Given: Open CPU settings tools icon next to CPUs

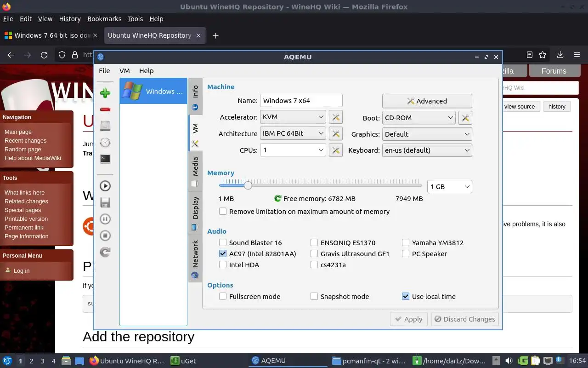Looking at the screenshot, I should 336,150.
